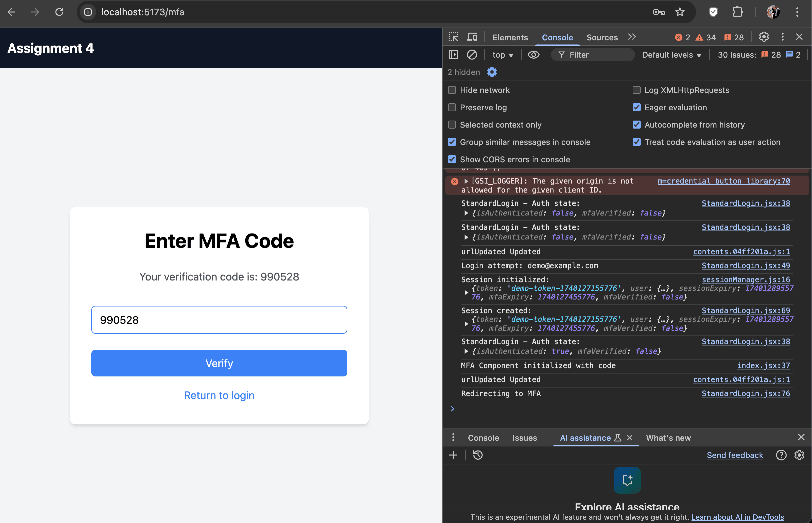This screenshot has height=523, width=812.
Task: Open the Send feedback link
Action: click(735, 455)
